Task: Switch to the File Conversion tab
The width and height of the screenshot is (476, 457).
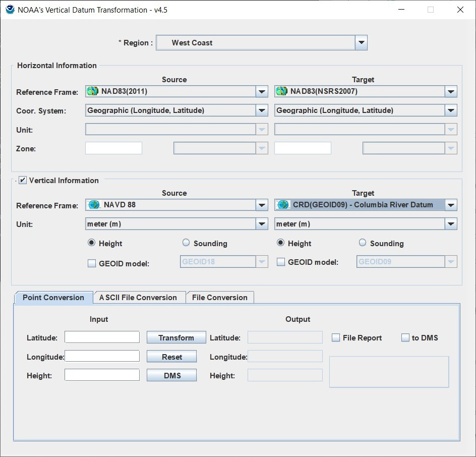Action: pos(220,298)
